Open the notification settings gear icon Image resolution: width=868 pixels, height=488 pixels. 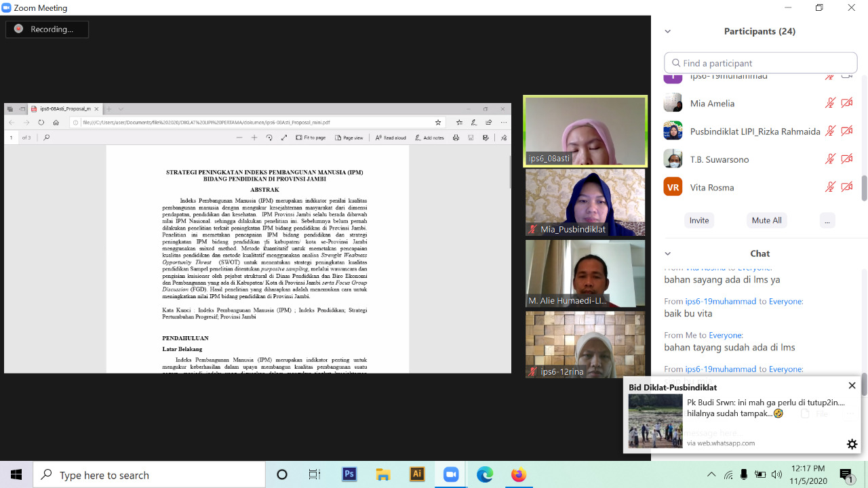click(x=852, y=444)
